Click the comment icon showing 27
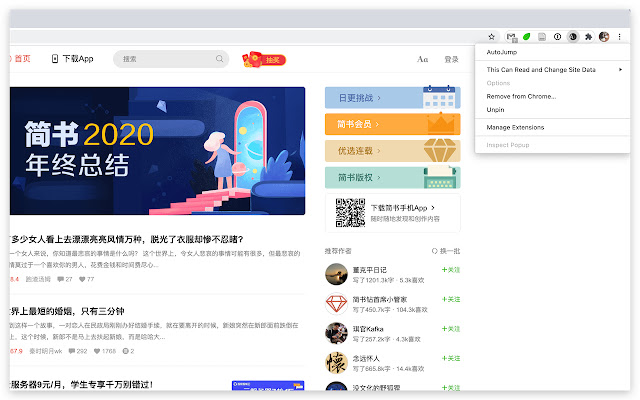640x400 pixels. click(x=60, y=279)
